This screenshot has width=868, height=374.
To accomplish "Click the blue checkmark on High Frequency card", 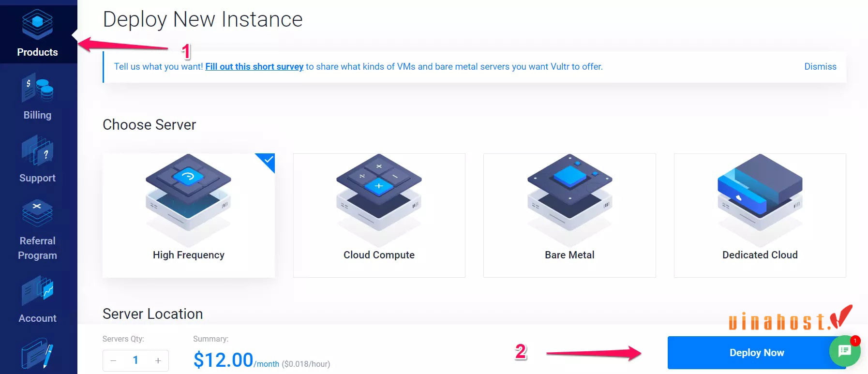I will [x=268, y=161].
